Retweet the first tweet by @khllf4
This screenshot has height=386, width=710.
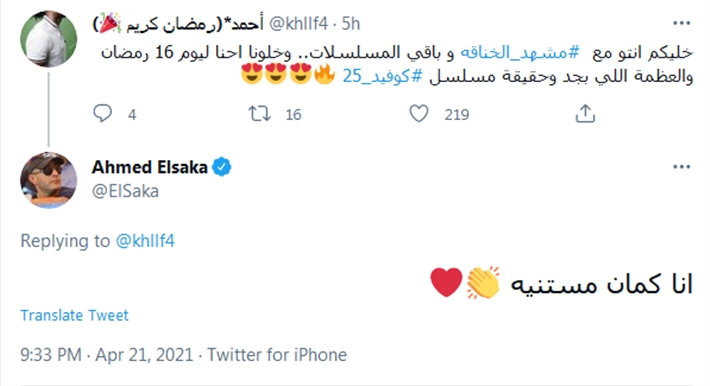pyautogui.click(x=259, y=113)
